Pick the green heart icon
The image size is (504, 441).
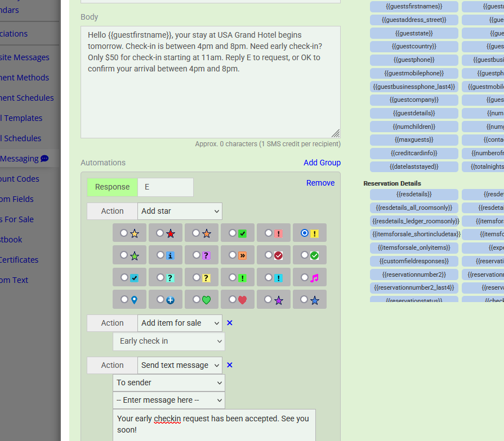tap(197, 300)
